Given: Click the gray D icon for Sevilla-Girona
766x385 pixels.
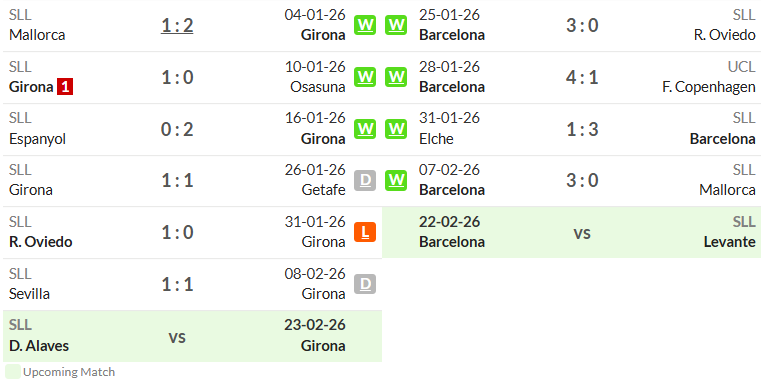Looking at the screenshot, I should point(365,284).
